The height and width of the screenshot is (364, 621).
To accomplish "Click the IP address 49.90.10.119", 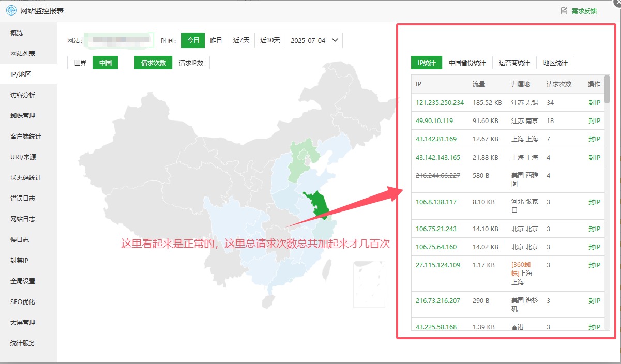I will (x=435, y=120).
